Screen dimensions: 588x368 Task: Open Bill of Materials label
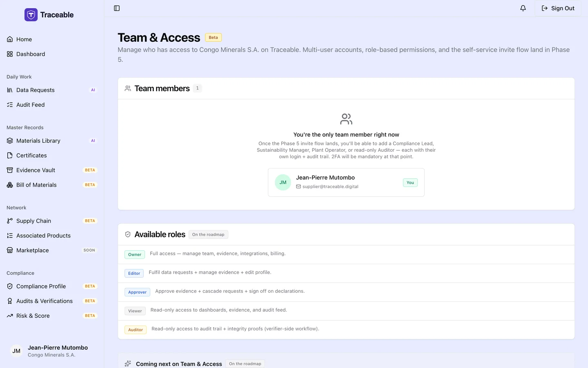tap(36, 185)
